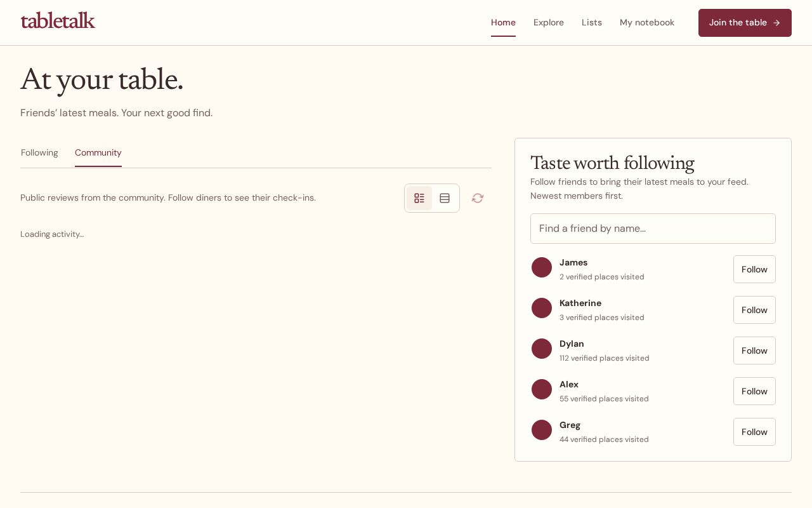Follow Katherine
The width and height of the screenshot is (812, 508).
point(754,310)
